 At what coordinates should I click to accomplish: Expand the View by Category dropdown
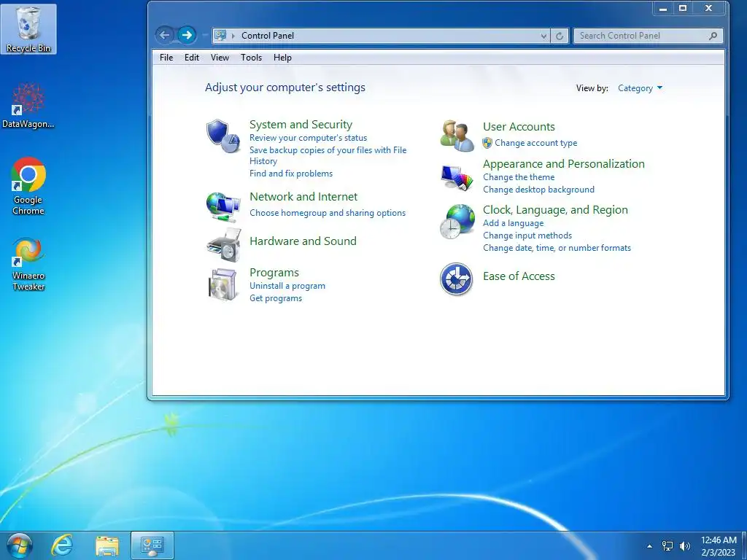click(640, 88)
